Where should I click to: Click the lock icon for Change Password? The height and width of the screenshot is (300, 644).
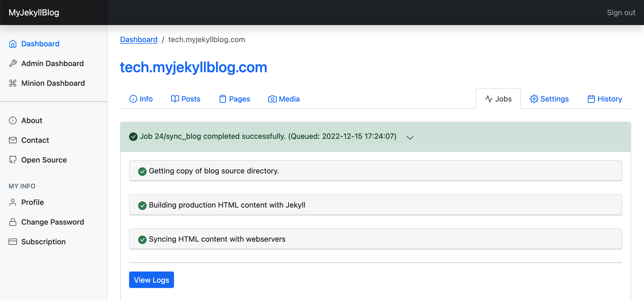[13, 222]
